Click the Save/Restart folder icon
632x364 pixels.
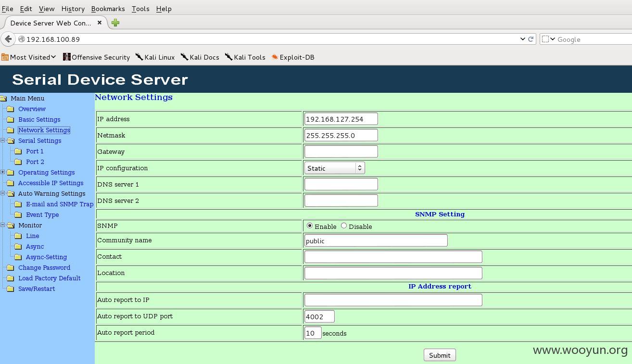pyautogui.click(x=11, y=289)
